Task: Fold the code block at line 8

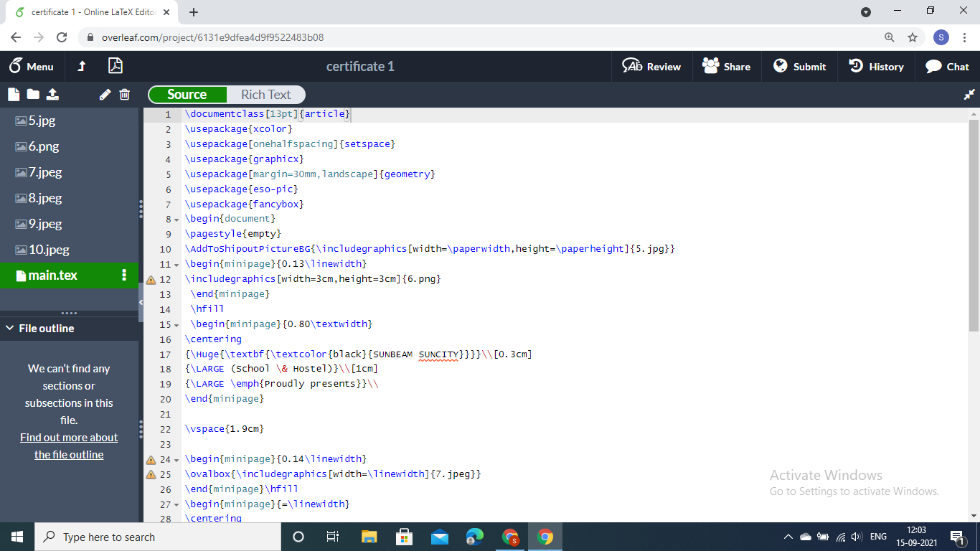Action: [x=176, y=220]
